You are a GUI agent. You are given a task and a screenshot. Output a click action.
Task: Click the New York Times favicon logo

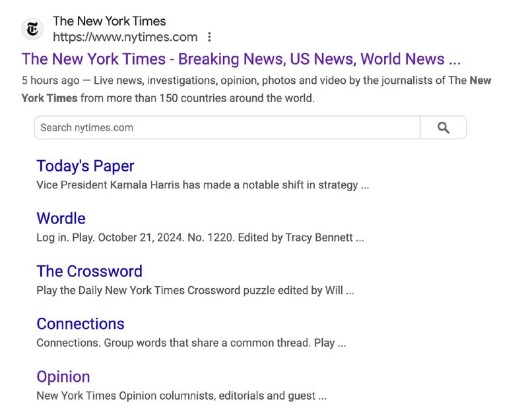(32, 29)
